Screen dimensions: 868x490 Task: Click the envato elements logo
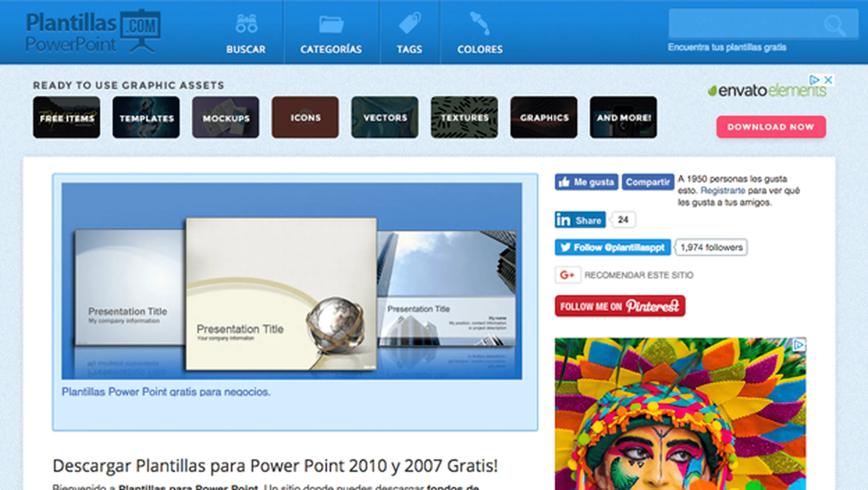[767, 90]
